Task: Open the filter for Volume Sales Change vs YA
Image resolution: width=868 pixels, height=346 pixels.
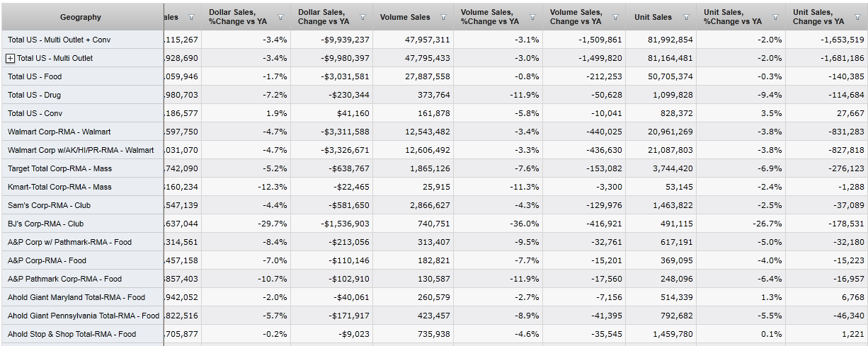Action: point(615,17)
